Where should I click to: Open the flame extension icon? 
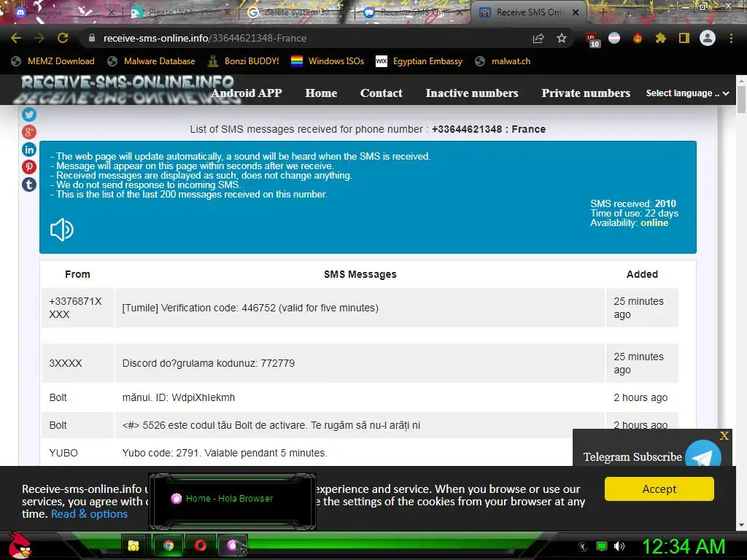point(638,38)
